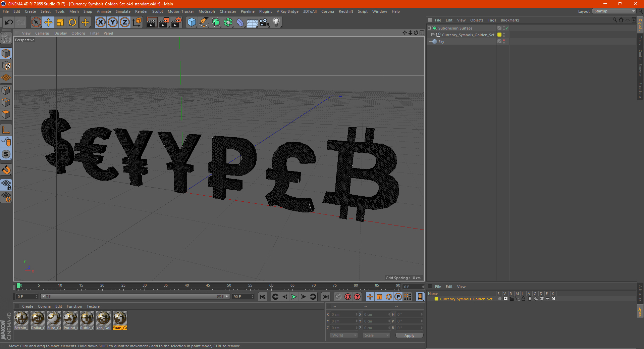Image resolution: width=644 pixels, height=349 pixels.
Task: Toggle layer visibility eye for Currency_Symbols_Golden_Set
Action: tap(505, 299)
